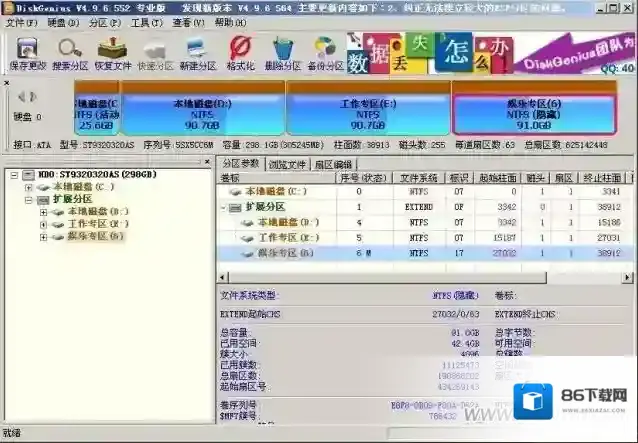The width and height of the screenshot is (638, 443).
Task: Click 娱乐专区(6) drive icon in left tree
Action: coord(58,236)
